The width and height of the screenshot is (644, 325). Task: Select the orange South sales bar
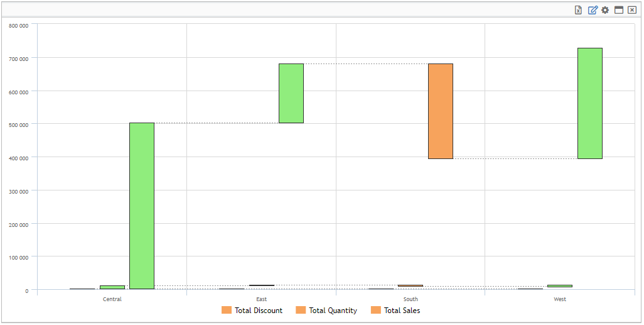pos(441,111)
